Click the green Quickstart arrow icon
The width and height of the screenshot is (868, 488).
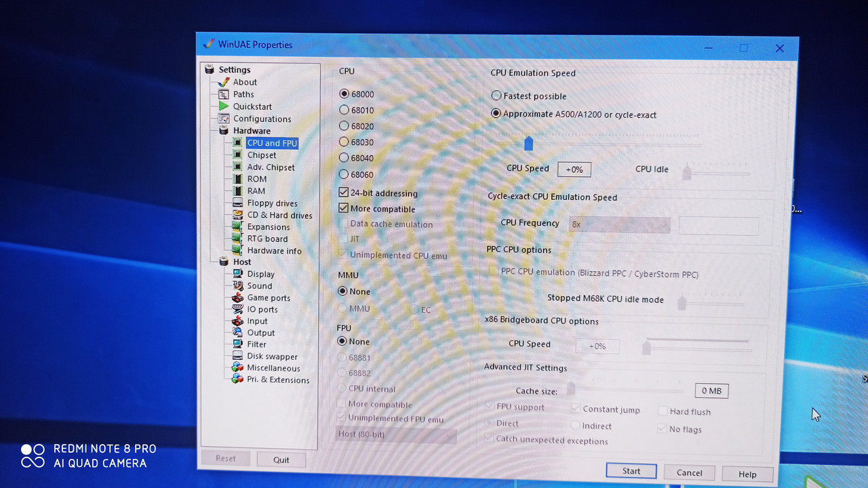tap(223, 106)
